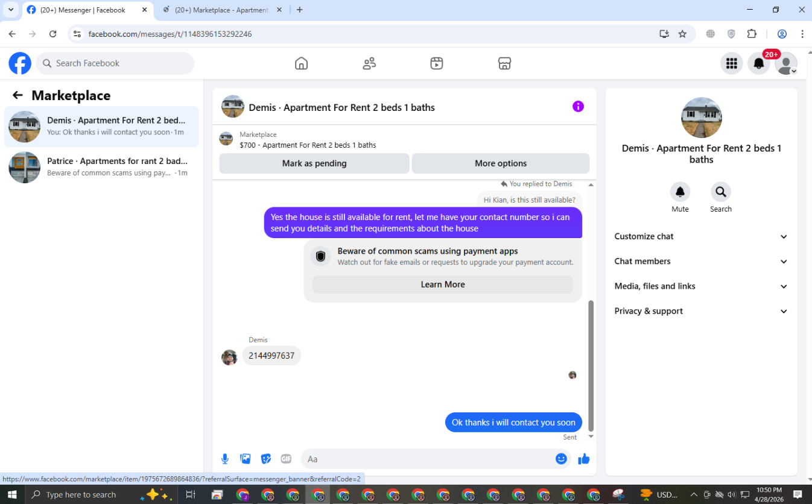Open the Chrome three-dot menu
This screenshot has height=504, width=812.
[x=802, y=34]
